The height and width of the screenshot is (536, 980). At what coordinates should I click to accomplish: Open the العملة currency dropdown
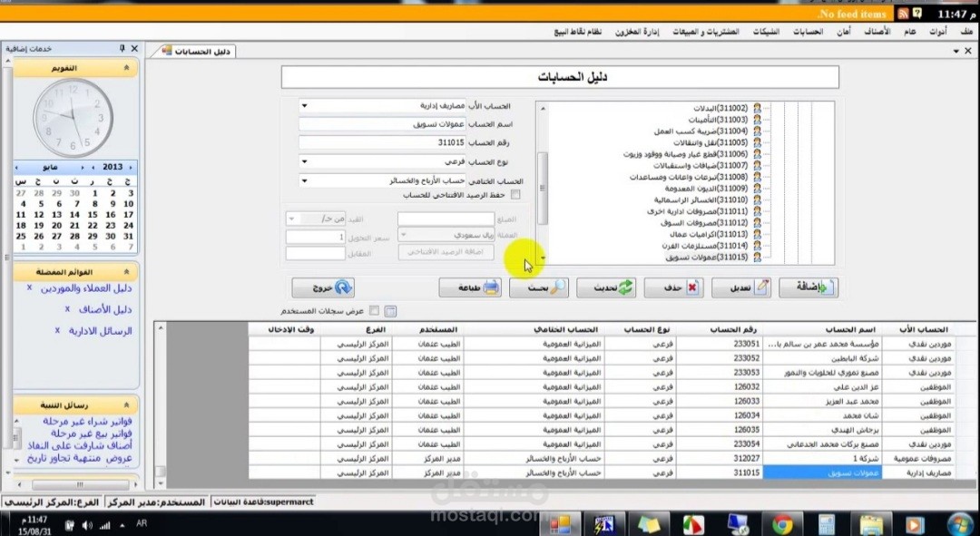point(404,235)
